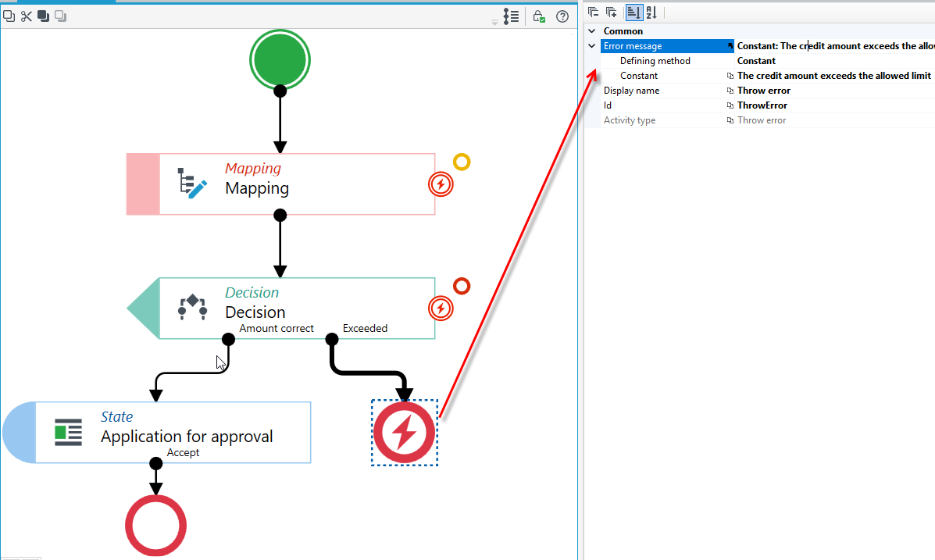Image resolution: width=935 pixels, height=560 pixels.
Task: Select the Activity type property row
Action: 768,120
